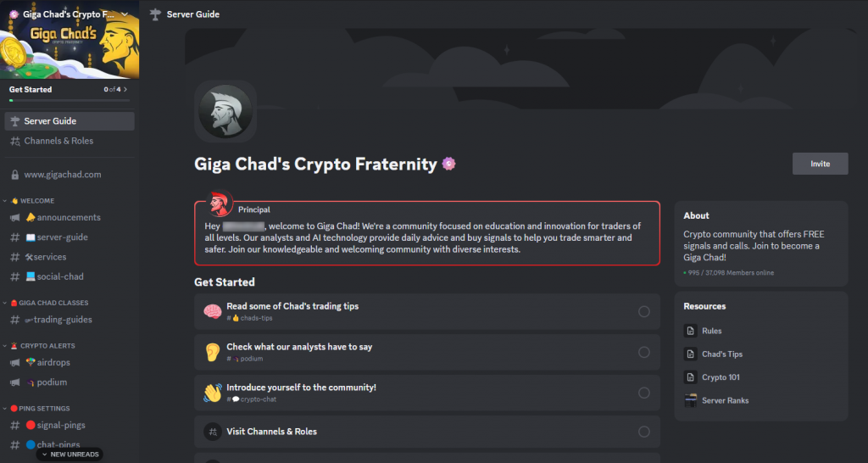The height and width of the screenshot is (463, 868).
Task: Click the brain icon for Chad's trading tips
Action: [212, 311]
